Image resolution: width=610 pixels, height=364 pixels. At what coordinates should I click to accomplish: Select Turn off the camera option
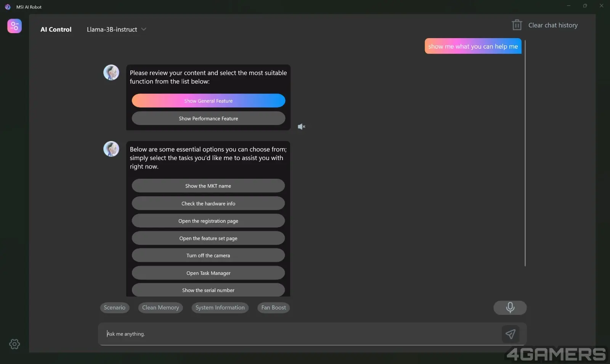(x=208, y=255)
